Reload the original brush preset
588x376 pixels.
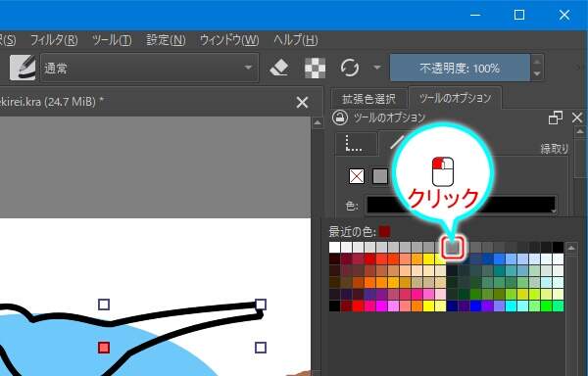click(x=350, y=68)
